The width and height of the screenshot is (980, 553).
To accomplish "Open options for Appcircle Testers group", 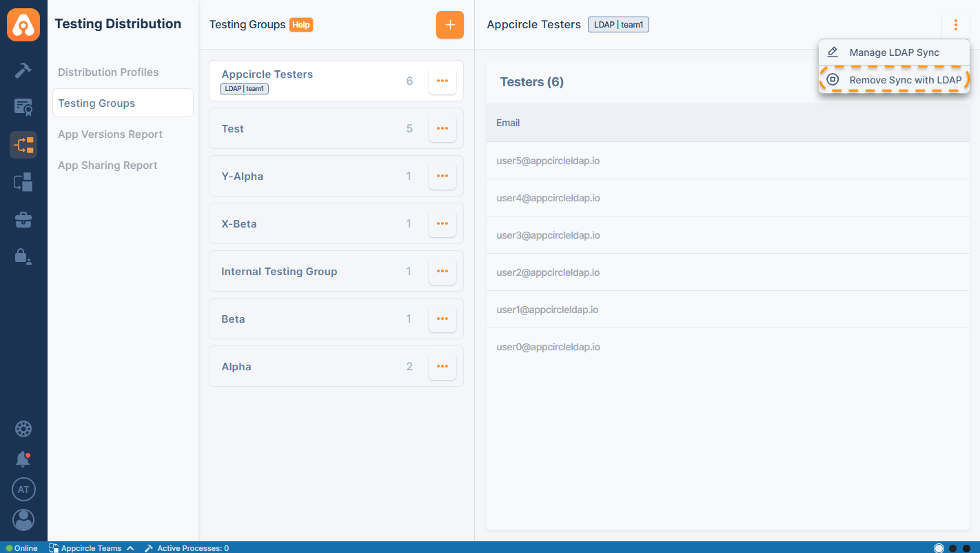I will (442, 81).
